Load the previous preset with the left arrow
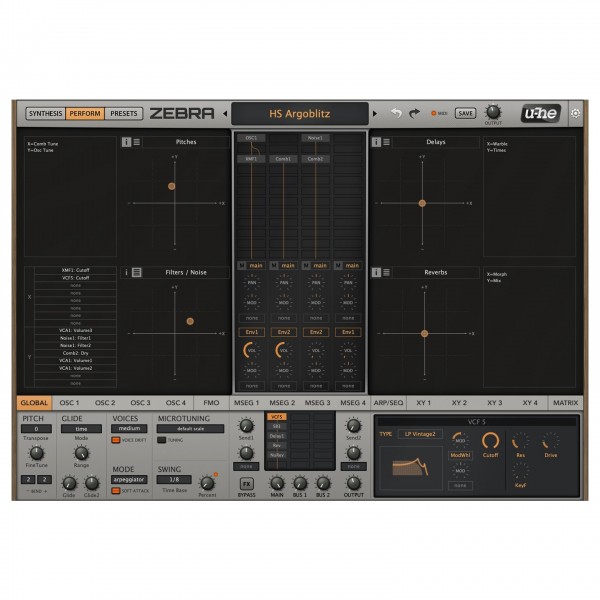 (x=225, y=114)
